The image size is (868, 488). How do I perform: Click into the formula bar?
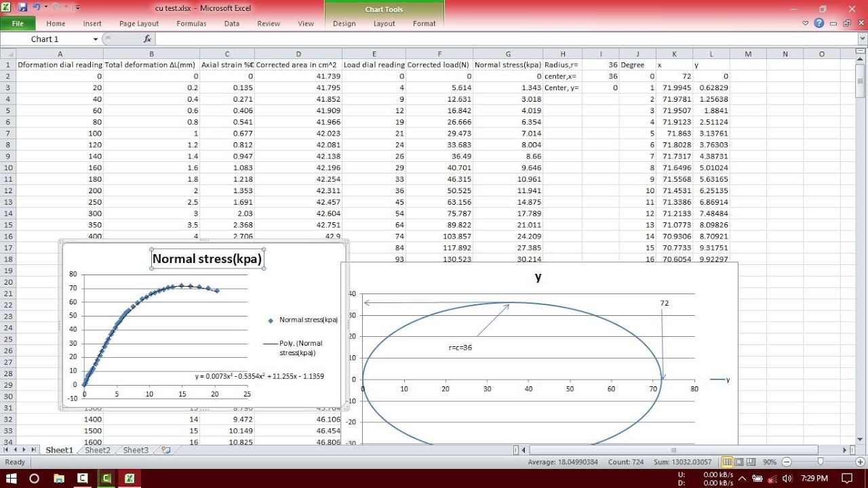(x=505, y=39)
